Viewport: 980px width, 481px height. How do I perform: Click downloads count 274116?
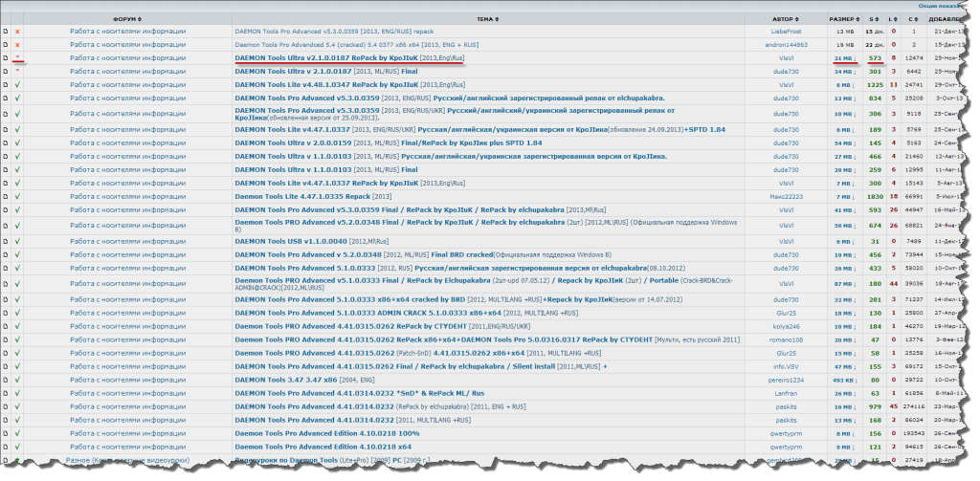pyautogui.click(x=914, y=406)
